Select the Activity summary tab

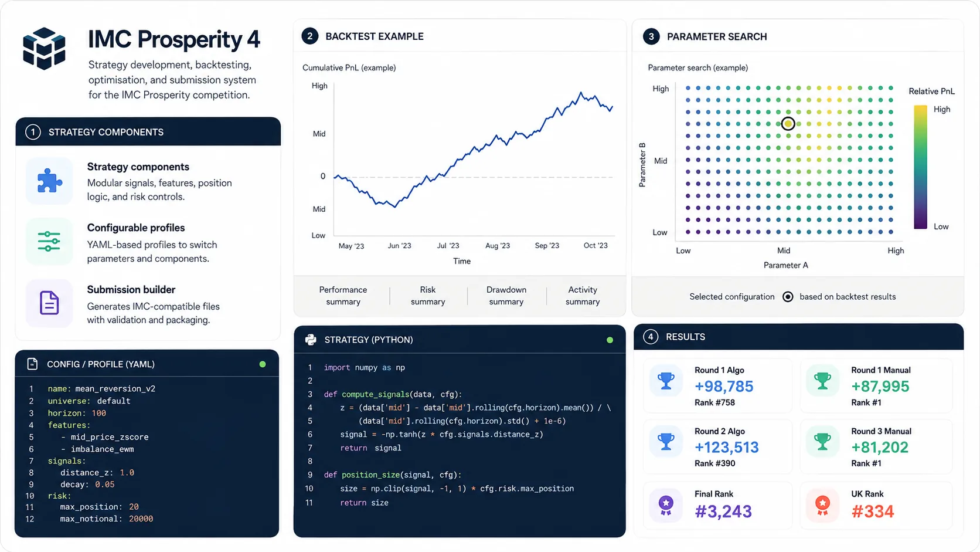tap(583, 296)
